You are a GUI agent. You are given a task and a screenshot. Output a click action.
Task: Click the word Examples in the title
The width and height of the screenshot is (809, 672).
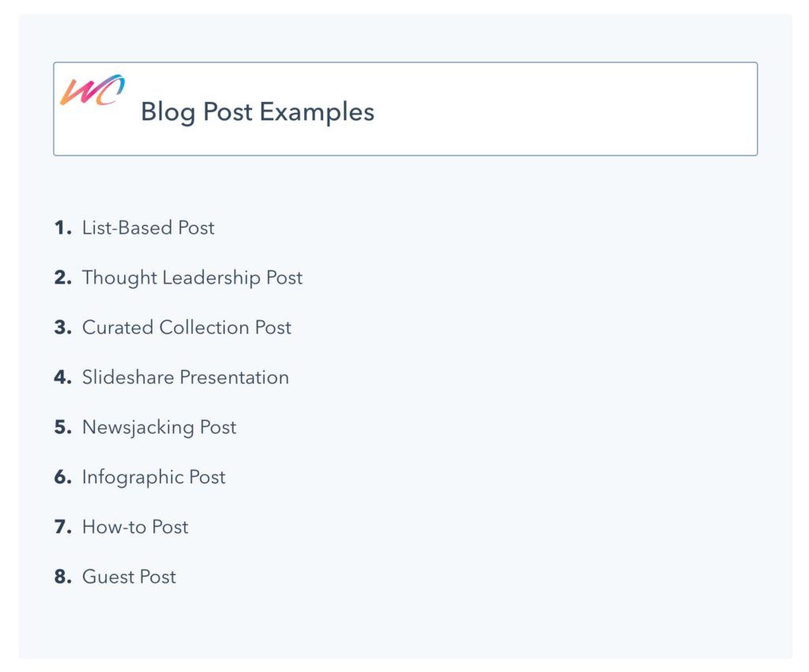(x=317, y=112)
